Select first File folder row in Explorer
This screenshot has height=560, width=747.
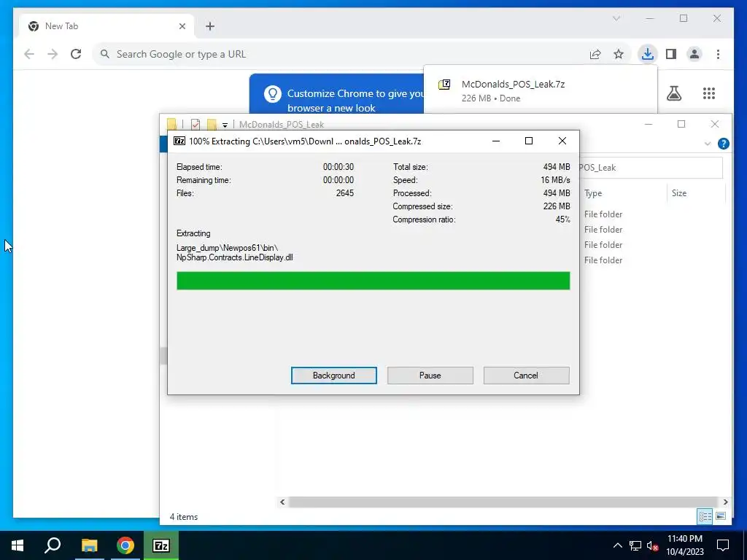point(603,214)
